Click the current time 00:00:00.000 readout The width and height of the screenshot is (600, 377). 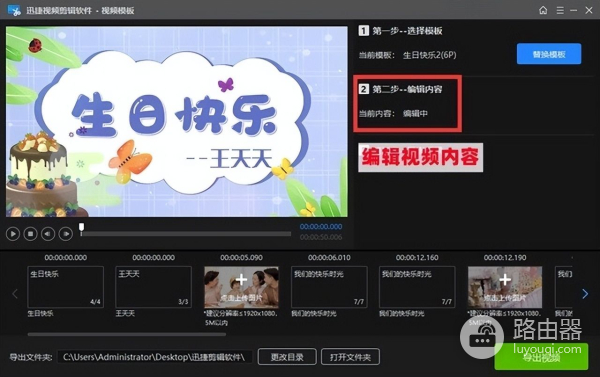(x=321, y=227)
